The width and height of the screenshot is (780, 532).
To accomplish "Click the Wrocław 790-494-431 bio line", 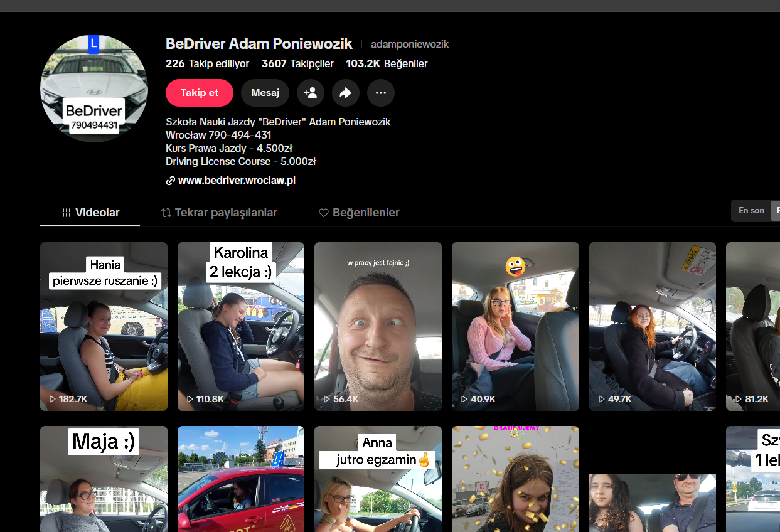I will point(218,135).
